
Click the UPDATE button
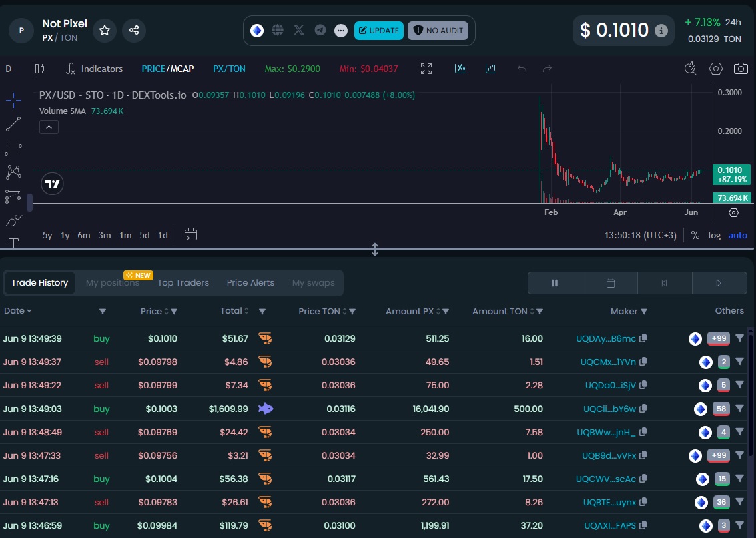click(379, 31)
